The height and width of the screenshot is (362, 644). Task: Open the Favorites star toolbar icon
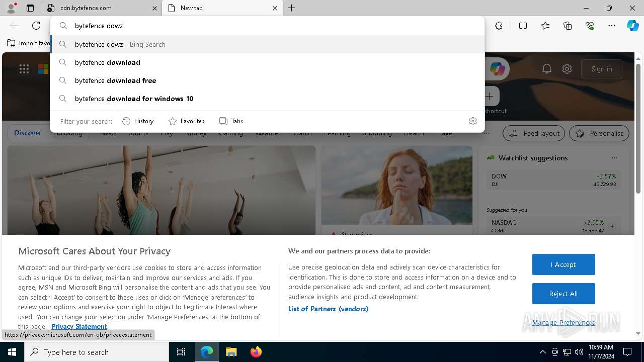[x=545, y=26]
